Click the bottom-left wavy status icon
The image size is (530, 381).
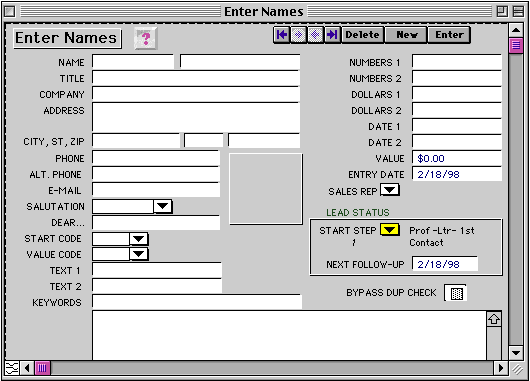(x=12, y=368)
